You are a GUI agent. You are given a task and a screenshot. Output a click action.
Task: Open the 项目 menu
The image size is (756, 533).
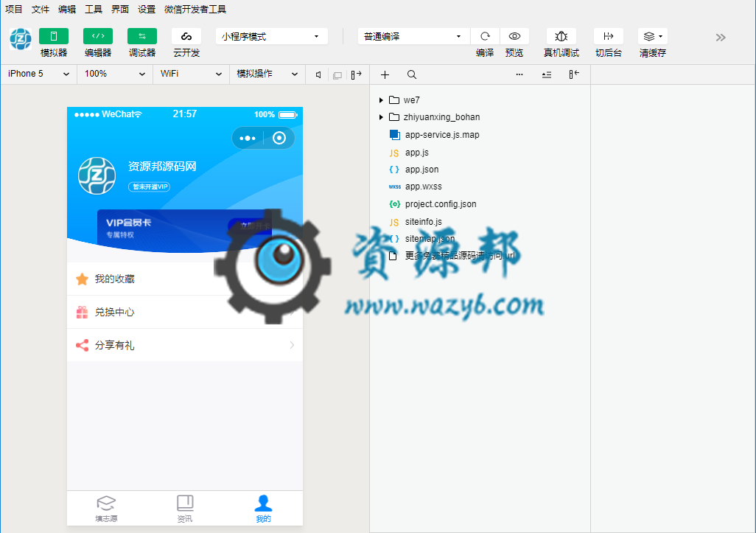[x=13, y=9]
